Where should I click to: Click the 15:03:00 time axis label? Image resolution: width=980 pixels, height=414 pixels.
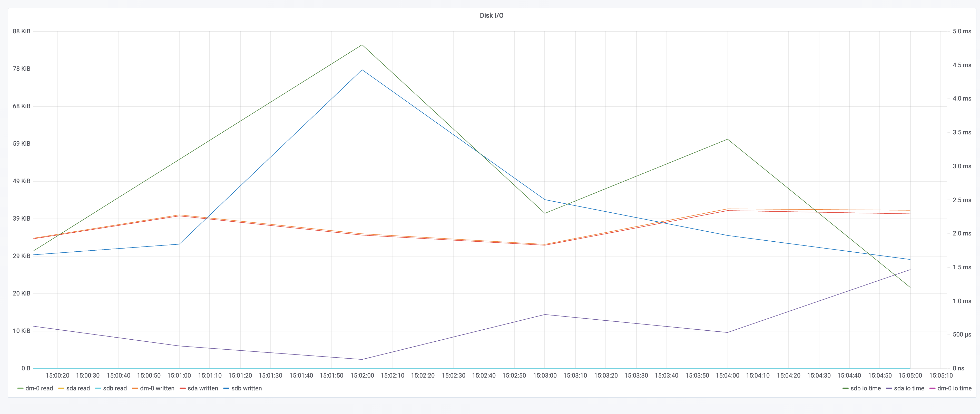tap(544, 376)
